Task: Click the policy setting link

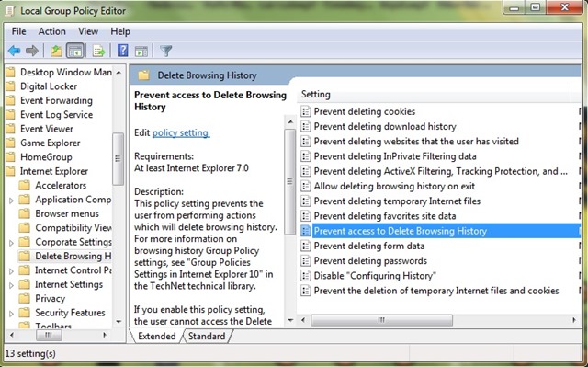Action: [181, 132]
